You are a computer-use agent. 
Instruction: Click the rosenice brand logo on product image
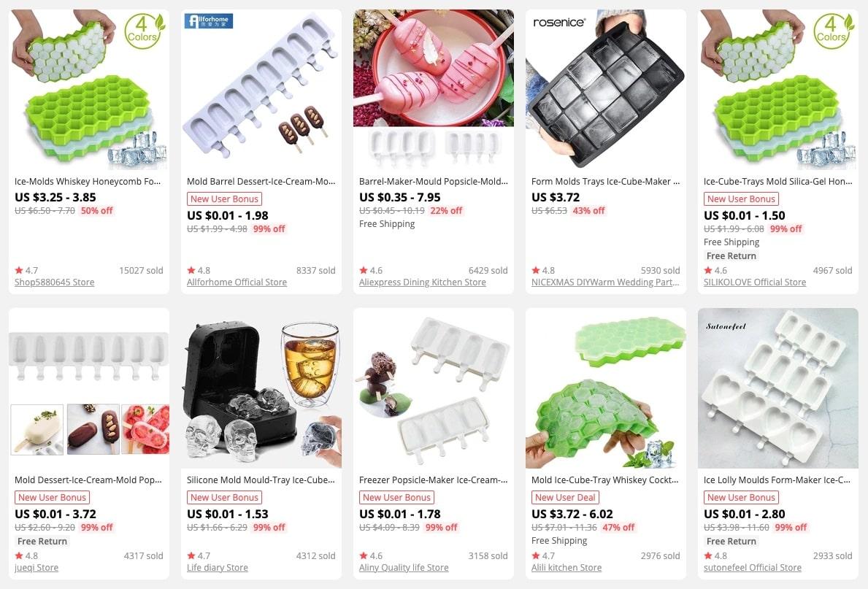pyautogui.click(x=558, y=22)
